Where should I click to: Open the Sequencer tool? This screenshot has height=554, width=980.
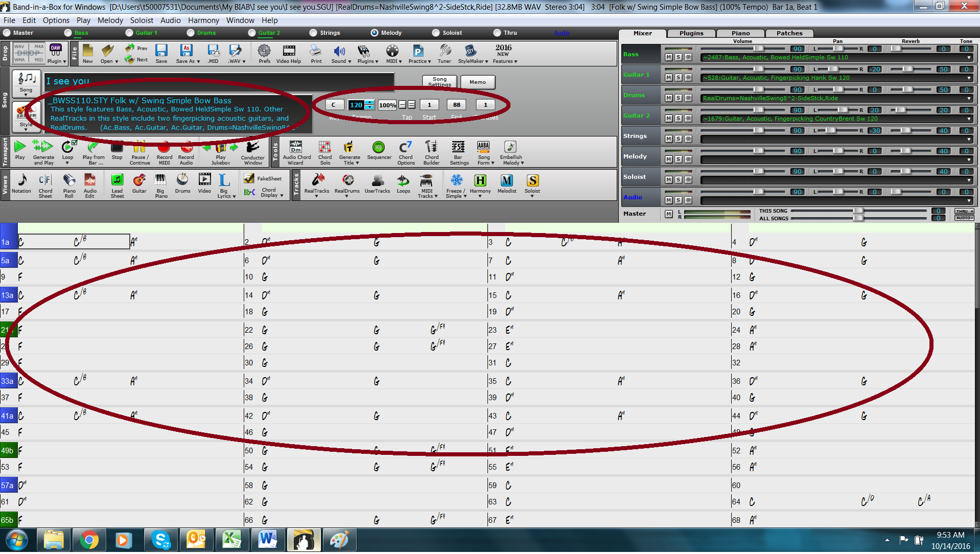pyautogui.click(x=379, y=151)
